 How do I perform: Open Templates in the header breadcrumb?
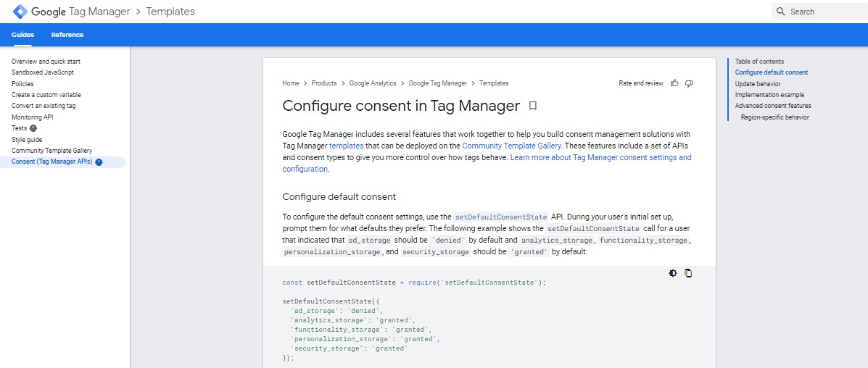tap(170, 11)
